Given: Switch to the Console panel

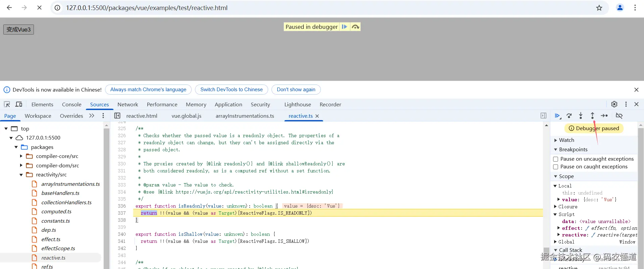Looking at the screenshot, I should point(71,105).
